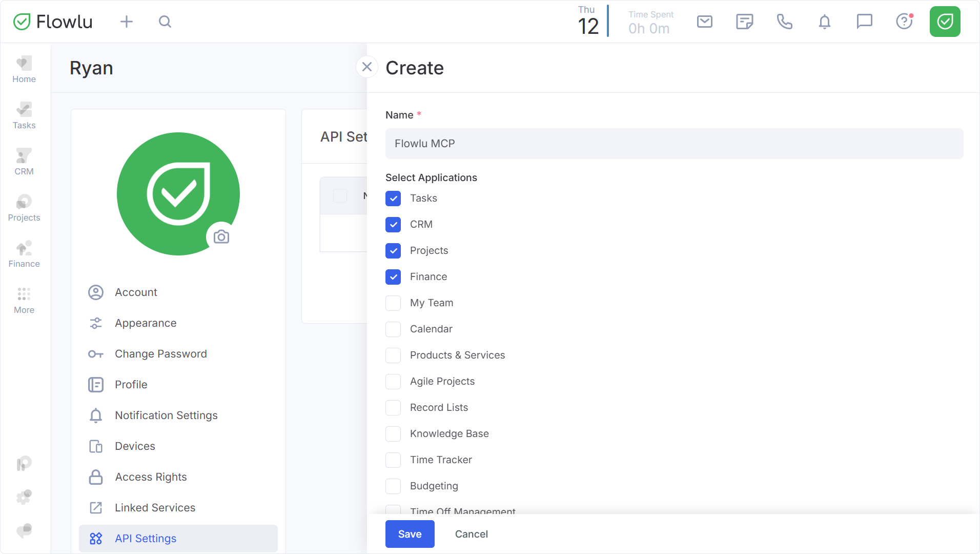Open the mail envelope icon

click(704, 22)
